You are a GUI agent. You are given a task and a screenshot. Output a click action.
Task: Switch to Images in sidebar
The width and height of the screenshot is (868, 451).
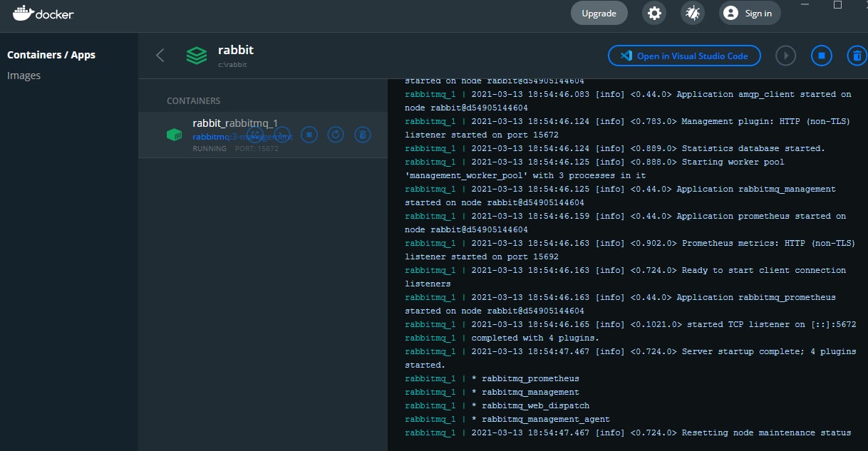(x=24, y=76)
